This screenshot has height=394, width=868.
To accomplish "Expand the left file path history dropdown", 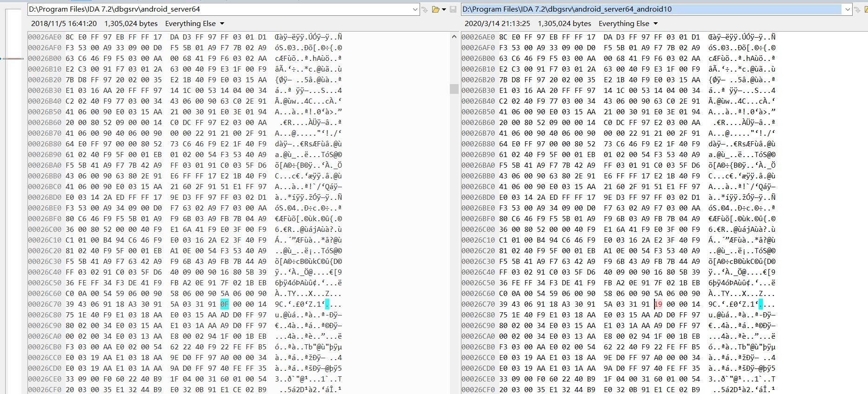I will [x=415, y=9].
